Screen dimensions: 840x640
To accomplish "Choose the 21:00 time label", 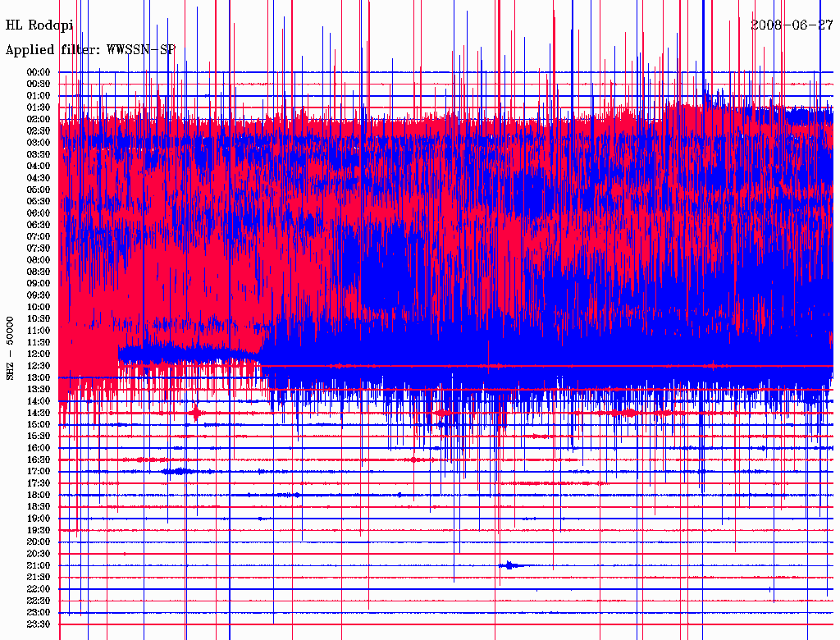I will coord(39,565).
